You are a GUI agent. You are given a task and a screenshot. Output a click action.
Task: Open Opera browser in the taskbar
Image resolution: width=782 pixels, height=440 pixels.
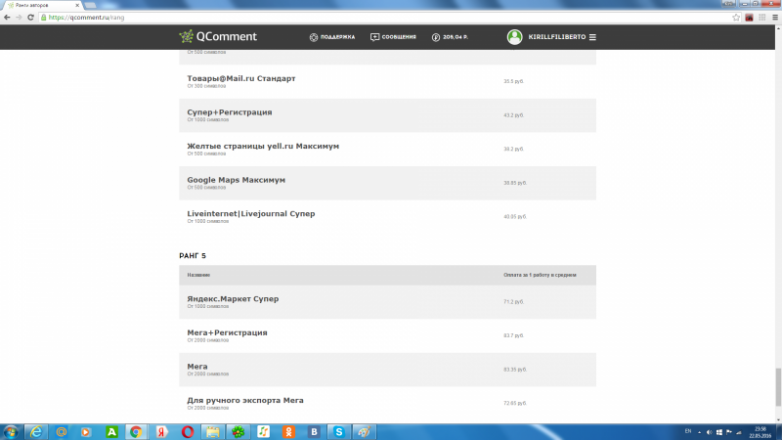[x=188, y=432]
